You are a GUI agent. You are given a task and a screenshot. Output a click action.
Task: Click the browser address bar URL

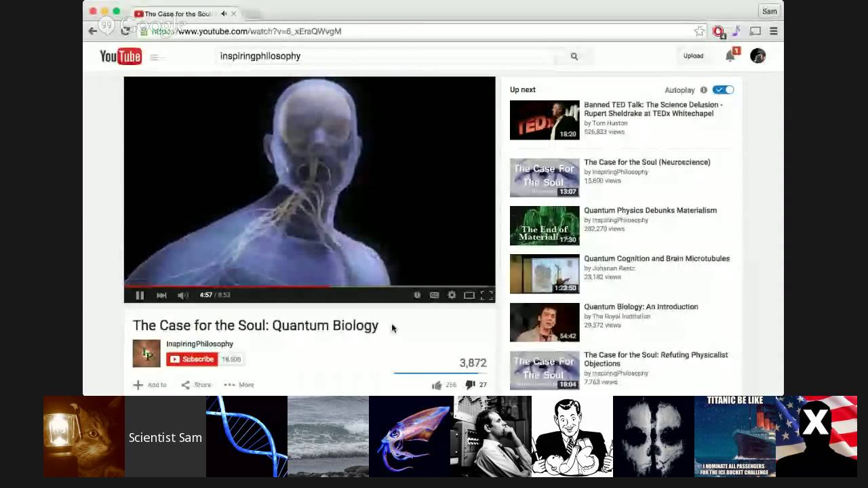click(x=246, y=31)
